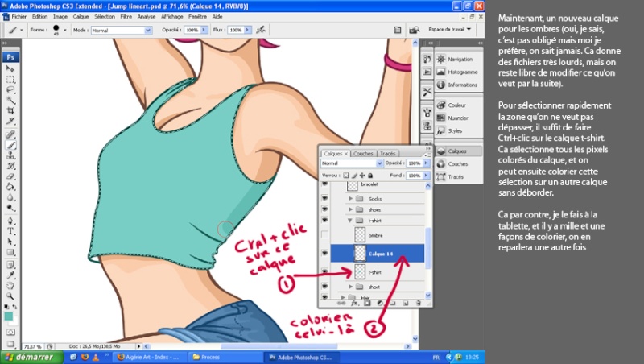This screenshot has width=644, height=364.
Task: Expand the Socks group
Action: [x=350, y=198]
